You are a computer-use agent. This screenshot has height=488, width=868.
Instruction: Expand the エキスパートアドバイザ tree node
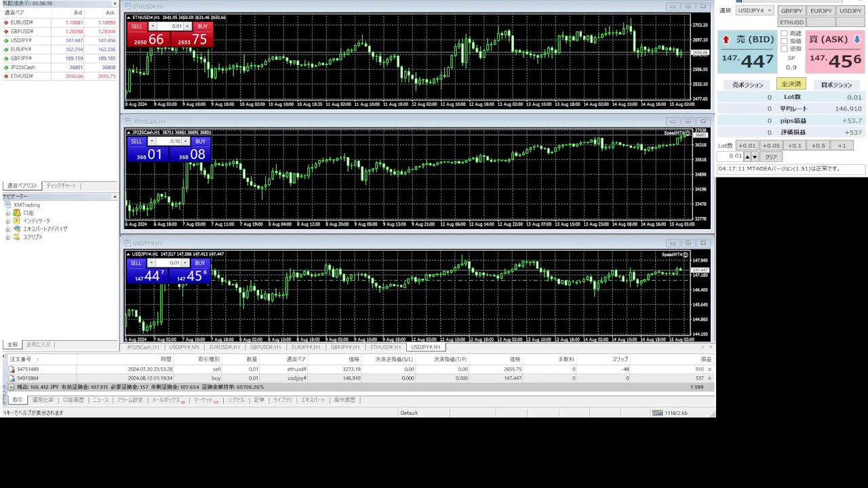7,229
